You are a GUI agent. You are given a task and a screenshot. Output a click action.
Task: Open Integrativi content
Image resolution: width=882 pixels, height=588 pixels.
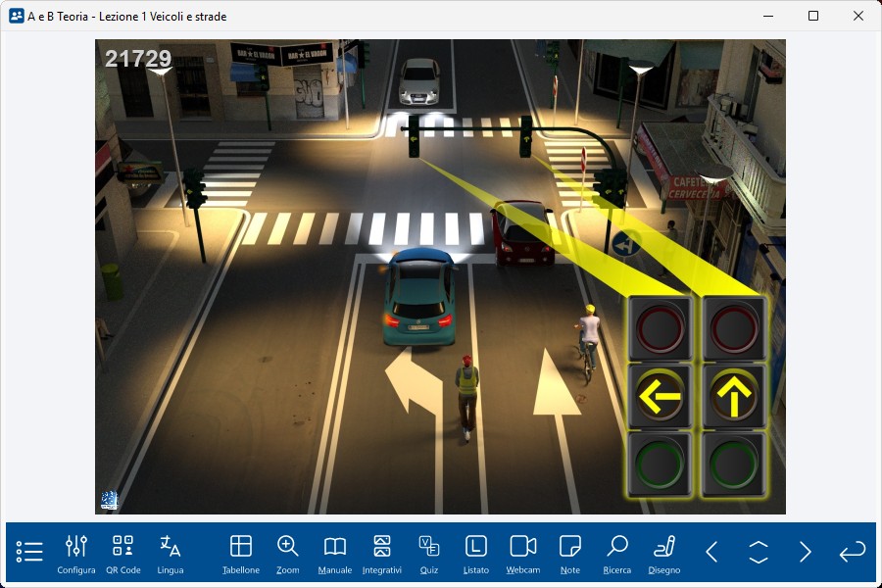click(382, 553)
